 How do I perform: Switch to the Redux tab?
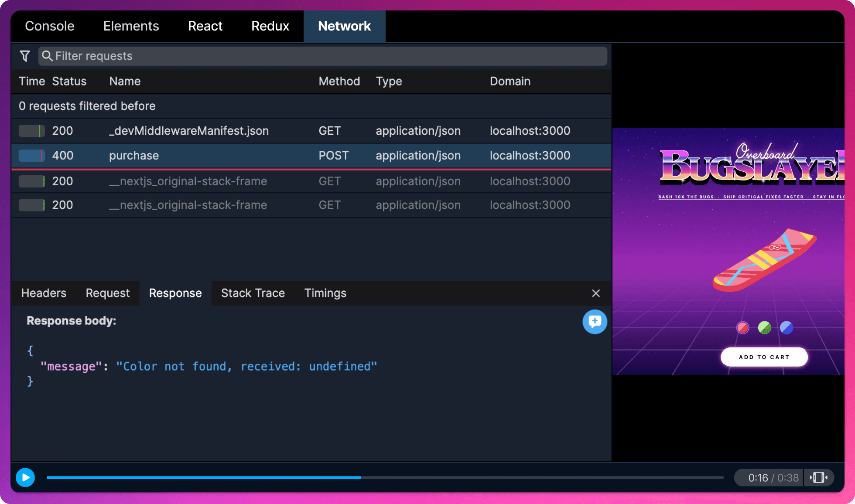[x=270, y=26]
